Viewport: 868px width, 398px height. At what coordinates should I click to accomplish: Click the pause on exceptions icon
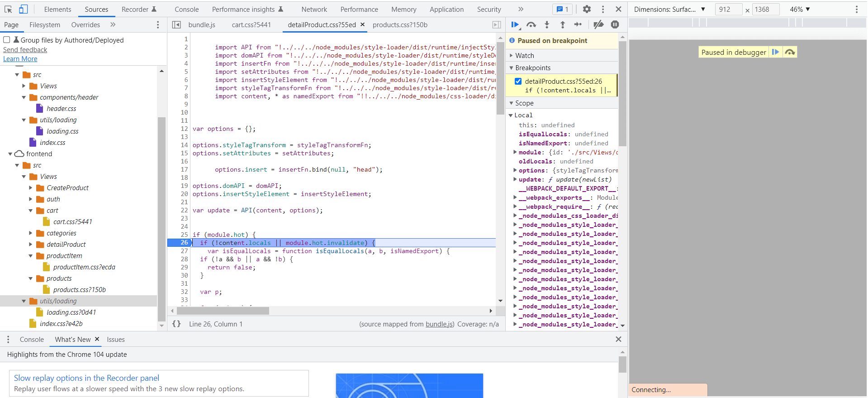point(615,25)
